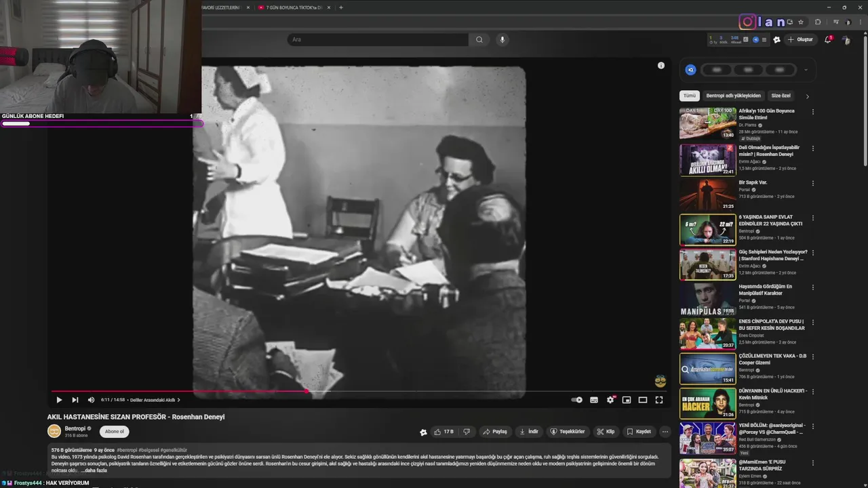Subscribe using the Abone ol button

(x=115, y=432)
